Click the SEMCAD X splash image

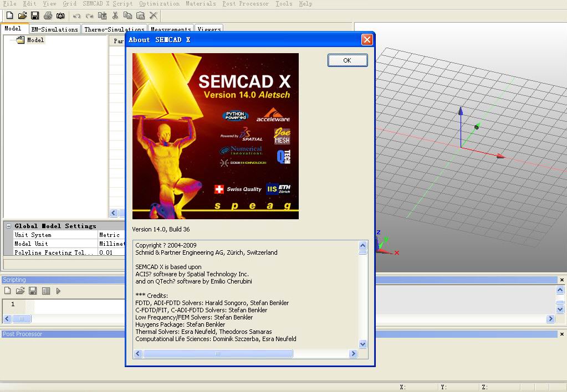(216, 136)
